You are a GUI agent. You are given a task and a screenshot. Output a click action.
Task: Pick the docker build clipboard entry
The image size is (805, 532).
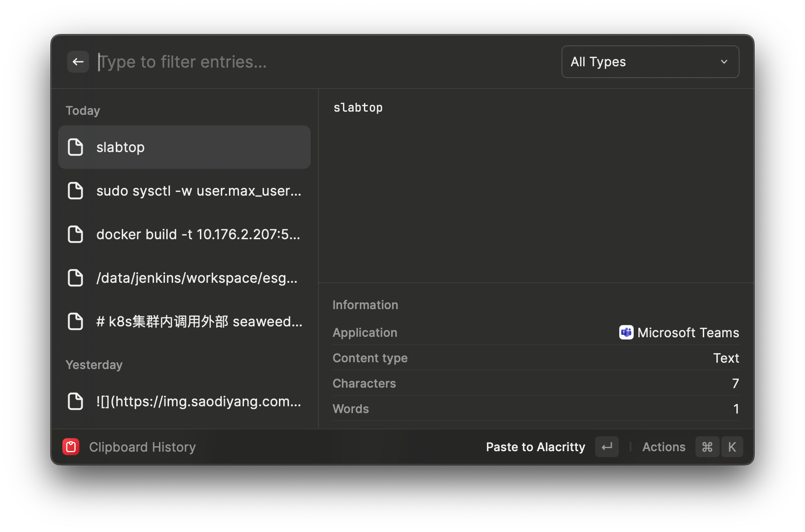pos(198,234)
